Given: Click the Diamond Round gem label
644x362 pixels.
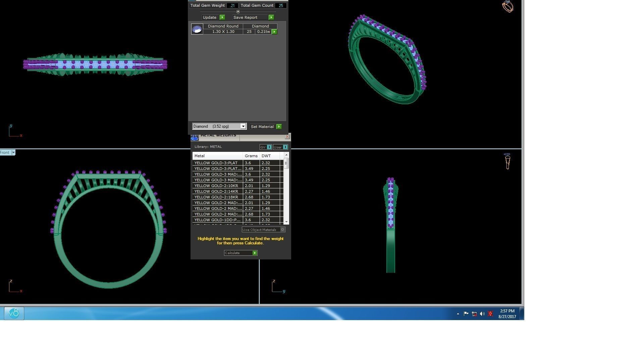Looking at the screenshot, I should (223, 26).
